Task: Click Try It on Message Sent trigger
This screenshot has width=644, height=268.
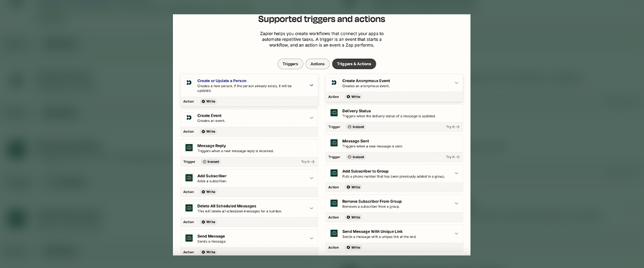Action: [453, 157]
